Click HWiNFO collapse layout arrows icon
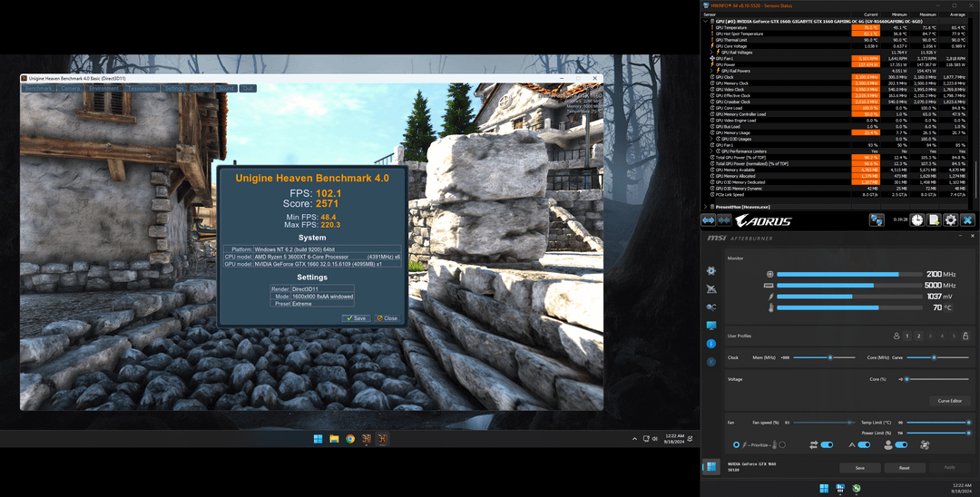Image resolution: width=980 pixels, height=497 pixels. pyautogui.click(x=724, y=219)
